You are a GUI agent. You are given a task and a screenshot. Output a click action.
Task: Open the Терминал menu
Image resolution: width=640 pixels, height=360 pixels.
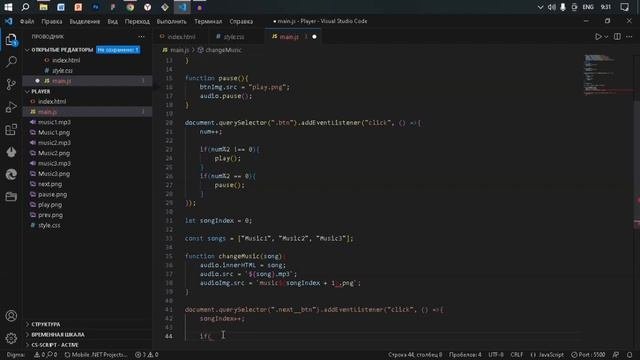point(208,21)
